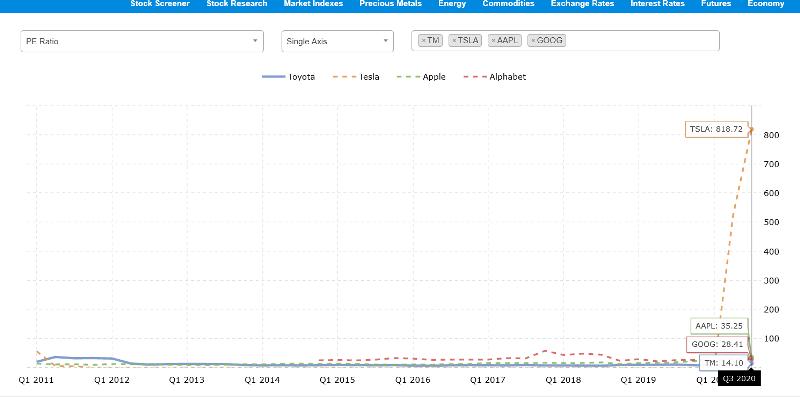The width and height of the screenshot is (800, 397).
Task: Open the Single Axis dropdown
Action: 337,41
